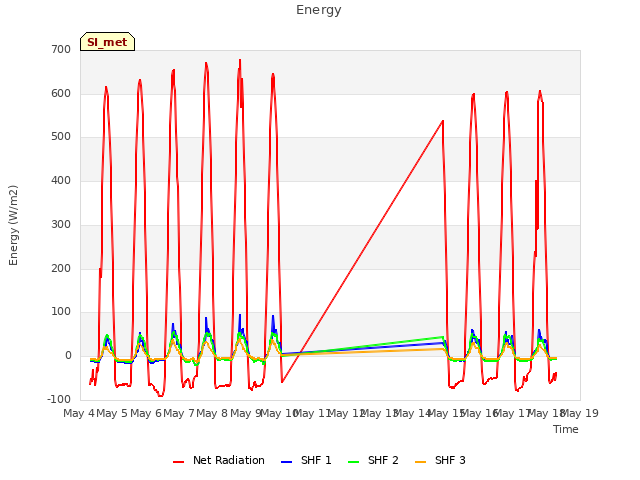Viewport: 640px width, 480px height.
Task: Click the 300 y-axis tick label
Action: 61,224
